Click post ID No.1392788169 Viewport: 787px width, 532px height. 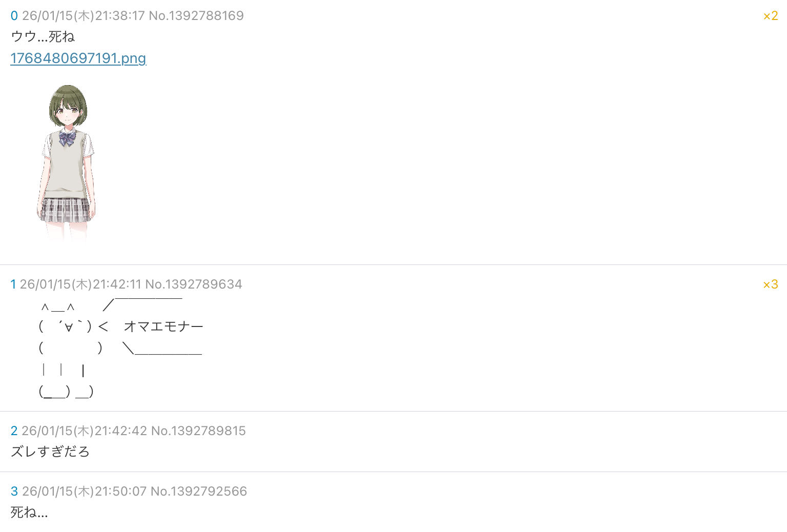[196, 16]
